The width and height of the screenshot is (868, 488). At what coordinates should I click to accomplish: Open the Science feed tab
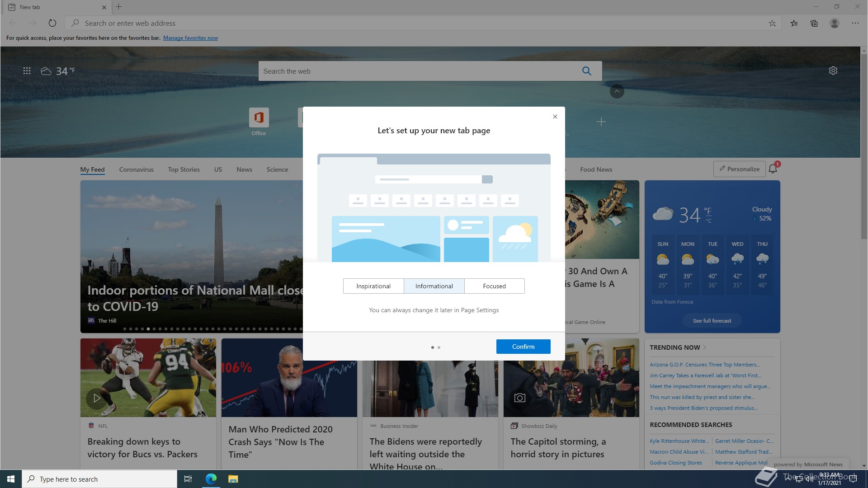(278, 169)
